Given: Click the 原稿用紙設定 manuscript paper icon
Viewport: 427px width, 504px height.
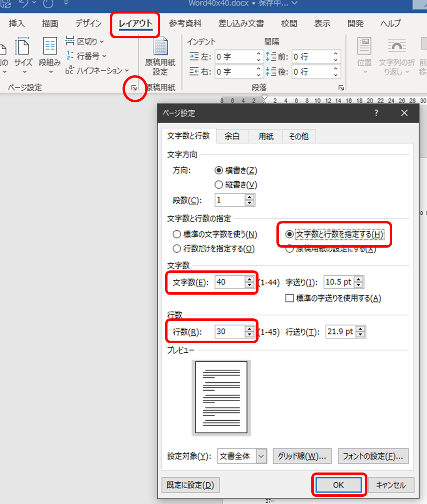Looking at the screenshot, I should (160, 57).
